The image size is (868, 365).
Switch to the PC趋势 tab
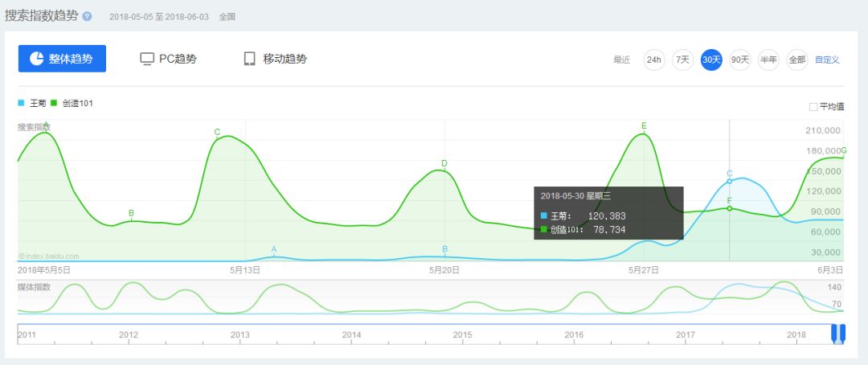coord(168,59)
